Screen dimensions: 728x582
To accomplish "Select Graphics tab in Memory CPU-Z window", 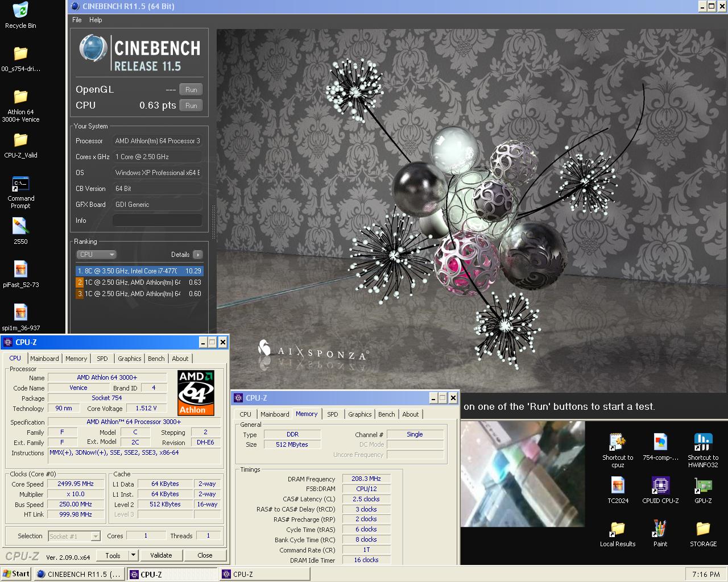I will (x=360, y=414).
